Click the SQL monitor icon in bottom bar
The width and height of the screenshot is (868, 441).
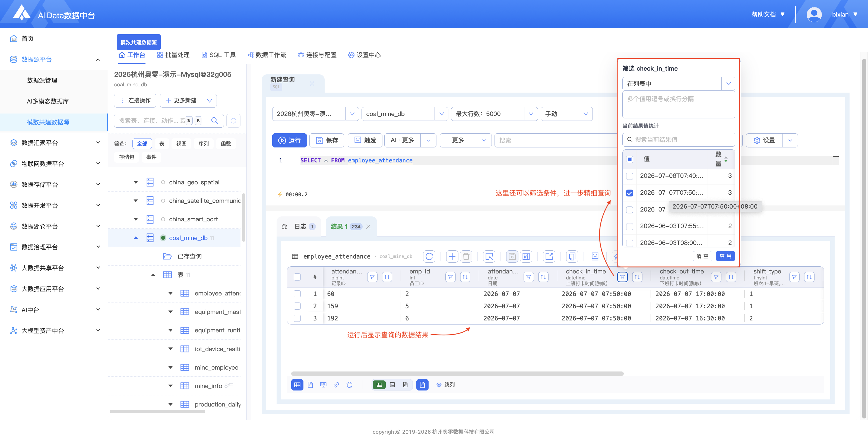323,384
